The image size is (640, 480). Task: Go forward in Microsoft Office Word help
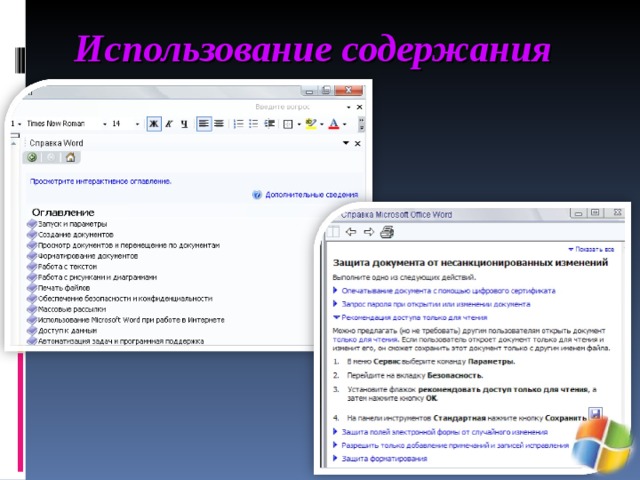(x=369, y=232)
